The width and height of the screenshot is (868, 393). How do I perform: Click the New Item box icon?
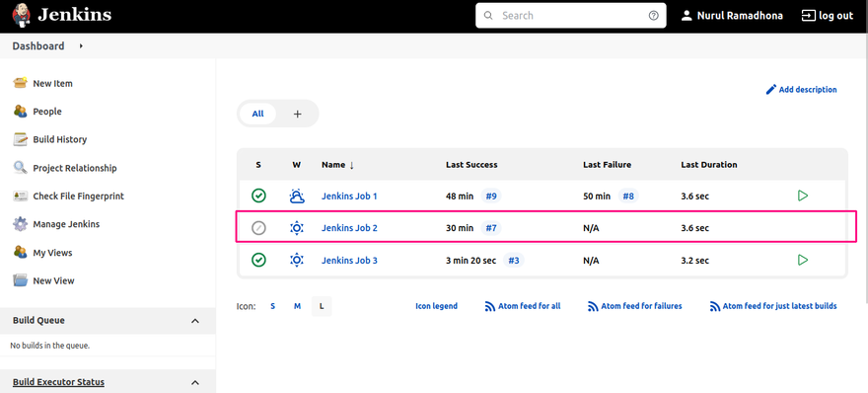coord(21,83)
